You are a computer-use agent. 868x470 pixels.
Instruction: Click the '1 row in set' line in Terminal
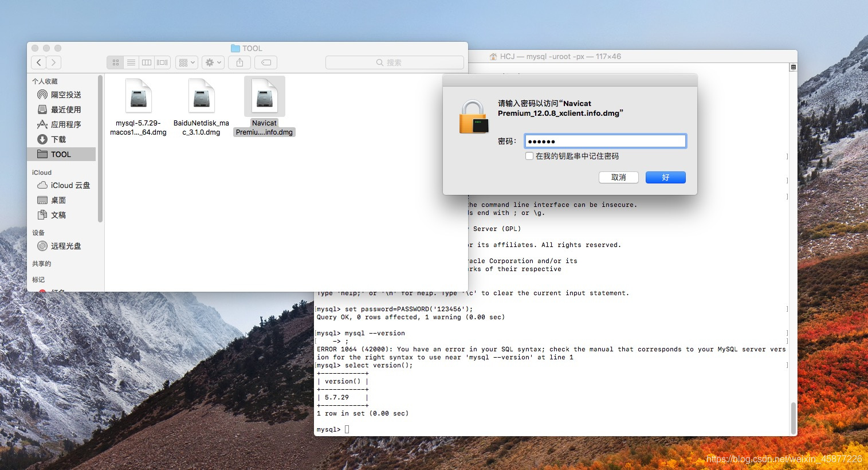363,413
